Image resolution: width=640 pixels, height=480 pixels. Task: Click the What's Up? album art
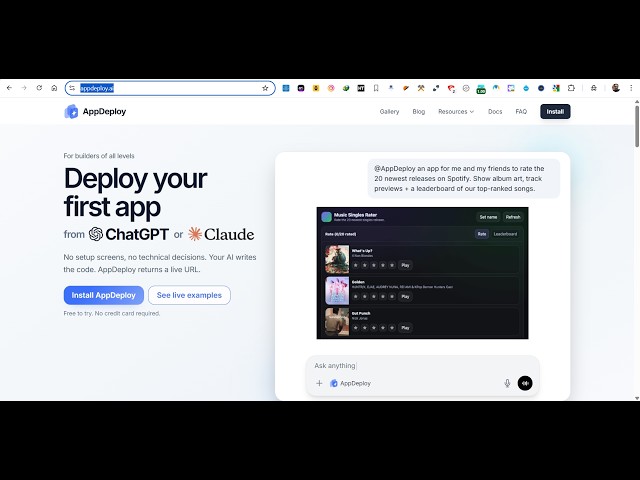coord(337,259)
